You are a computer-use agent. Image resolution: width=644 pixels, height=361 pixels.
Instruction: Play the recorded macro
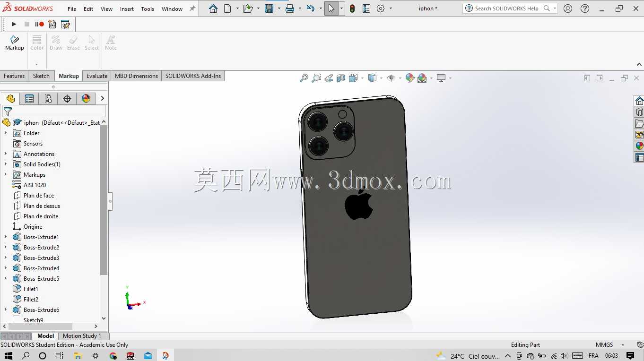[14, 24]
